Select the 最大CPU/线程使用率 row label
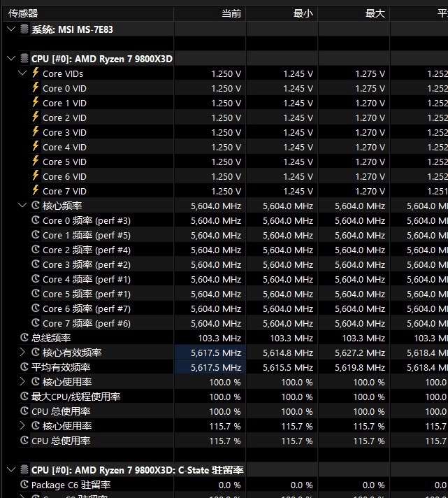This screenshot has width=448, height=498. [x=75, y=397]
